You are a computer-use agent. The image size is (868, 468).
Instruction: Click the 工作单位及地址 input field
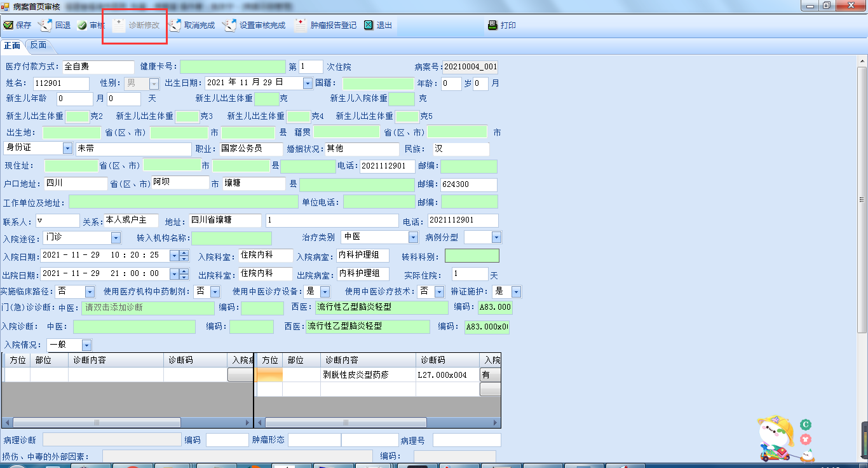[x=184, y=202]
